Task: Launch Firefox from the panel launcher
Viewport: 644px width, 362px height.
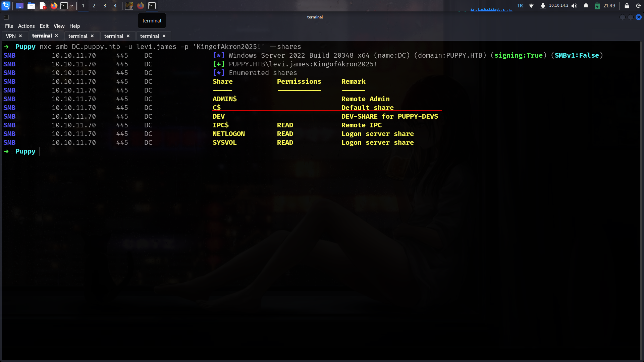Action: click(x=54, y=6)
